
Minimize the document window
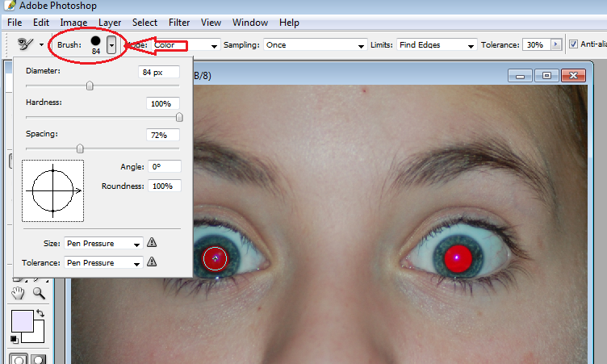click(x=521, y=76)
